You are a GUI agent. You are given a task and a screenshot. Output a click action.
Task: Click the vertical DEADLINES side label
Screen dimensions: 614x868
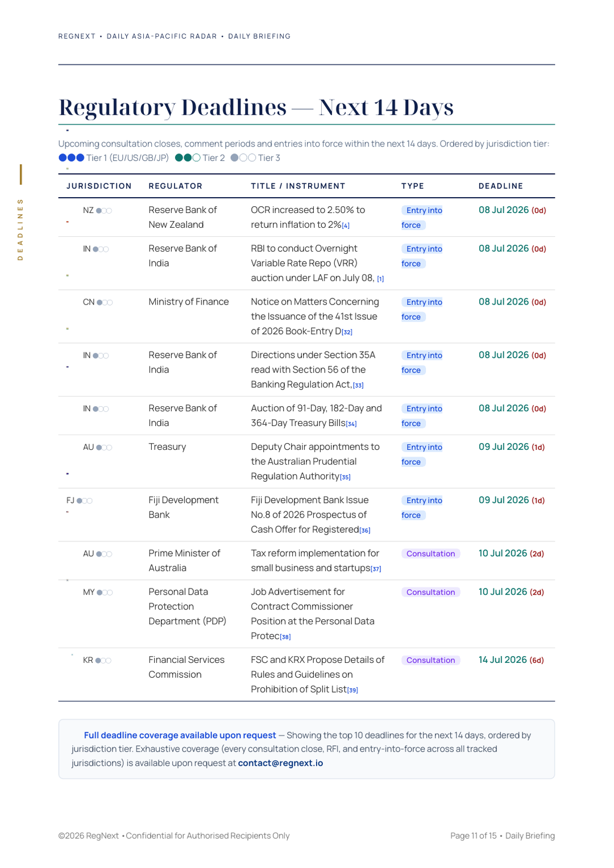(x=20, y=229)
